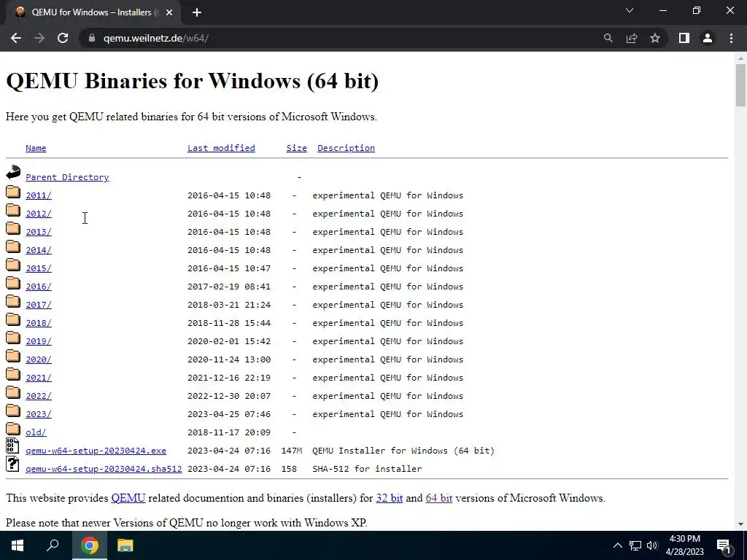Screen dimensions: 747x560
Task: Open the 2021/ directory link
Action: [x=39, y=378]
